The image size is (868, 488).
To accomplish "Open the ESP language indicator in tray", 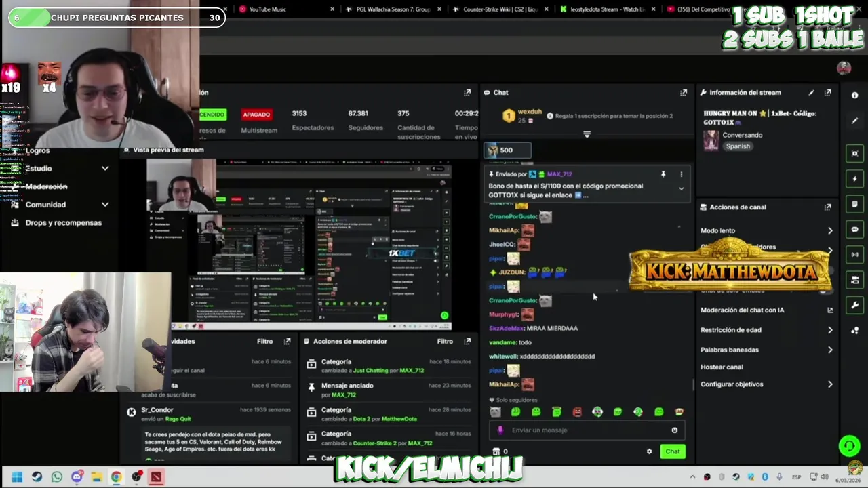I will coord(797,476).
